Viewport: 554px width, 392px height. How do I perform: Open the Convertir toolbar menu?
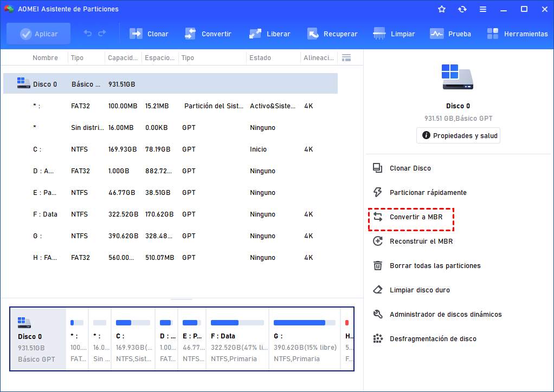pos(208,34)
